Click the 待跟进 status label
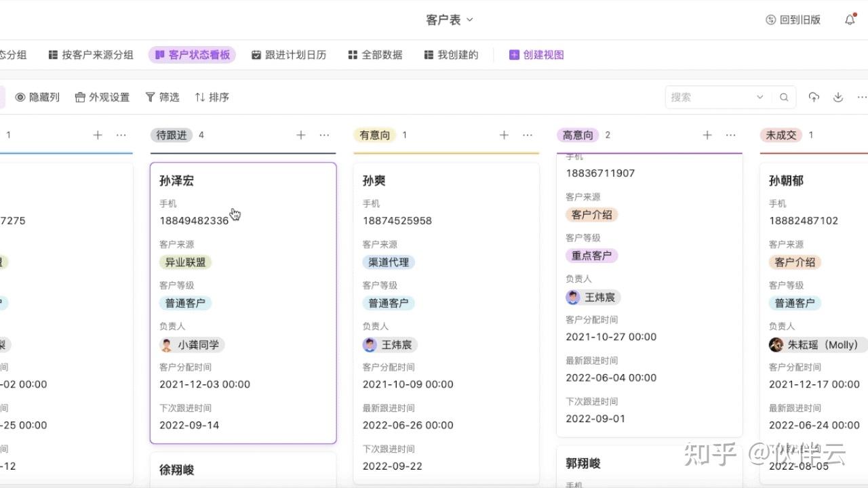This screenshot has height=488, width=868. (x=172, y=136)
